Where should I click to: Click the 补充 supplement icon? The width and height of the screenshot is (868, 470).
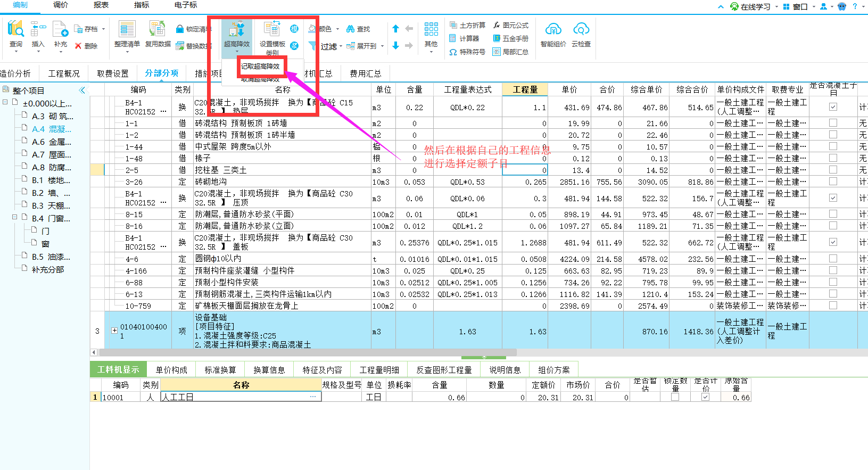(61, 30)
